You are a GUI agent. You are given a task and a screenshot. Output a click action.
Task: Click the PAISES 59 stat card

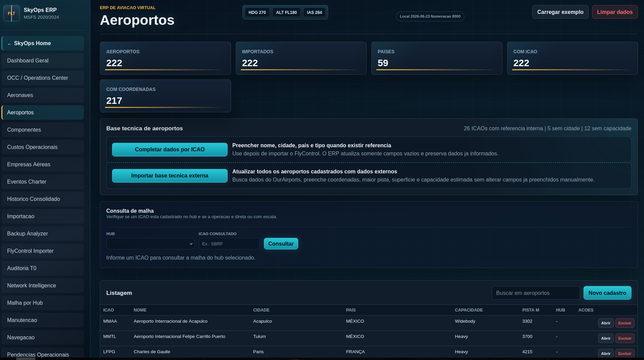(x=437, y=58)
